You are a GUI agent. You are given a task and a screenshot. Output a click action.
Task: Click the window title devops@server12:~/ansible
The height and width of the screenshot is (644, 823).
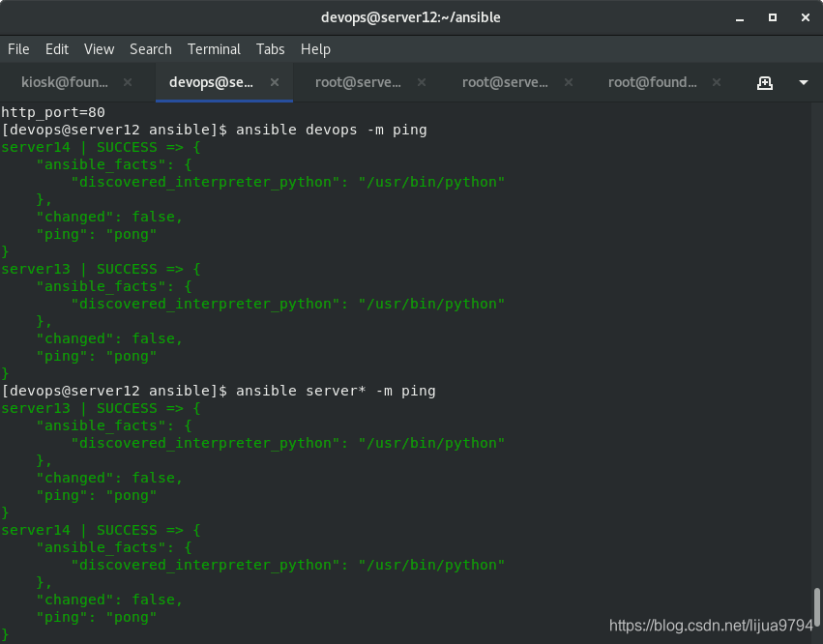tap(410, 17)
